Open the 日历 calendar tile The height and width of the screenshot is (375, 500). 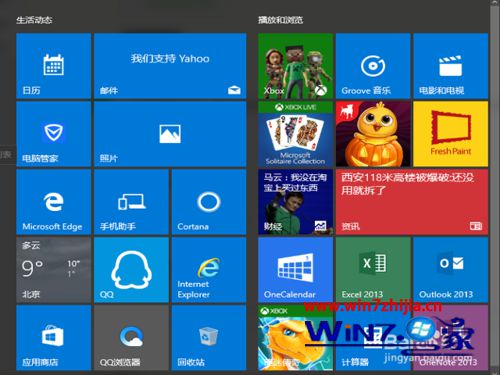click(x=53, y=66)
